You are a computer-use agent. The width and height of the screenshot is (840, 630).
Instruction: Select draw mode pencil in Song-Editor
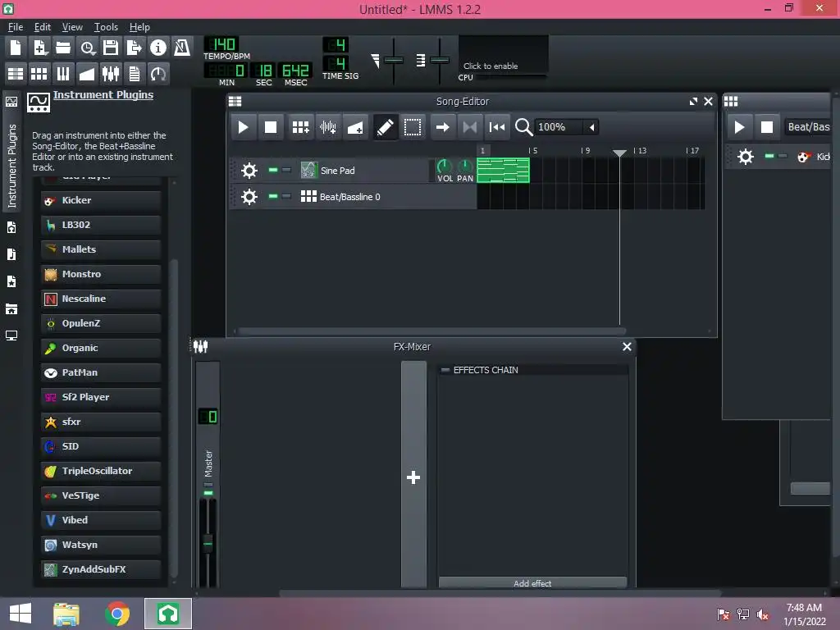pos(385,127)
